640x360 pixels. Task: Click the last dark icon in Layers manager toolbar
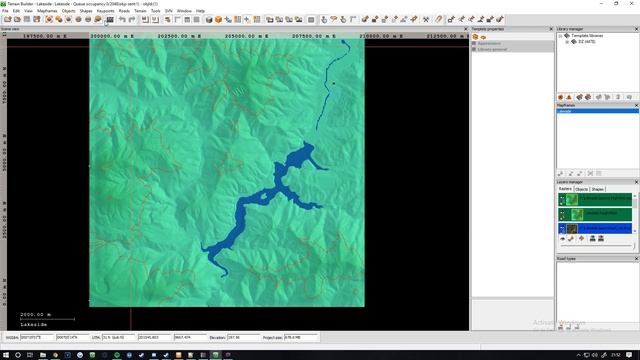point(601,238)
